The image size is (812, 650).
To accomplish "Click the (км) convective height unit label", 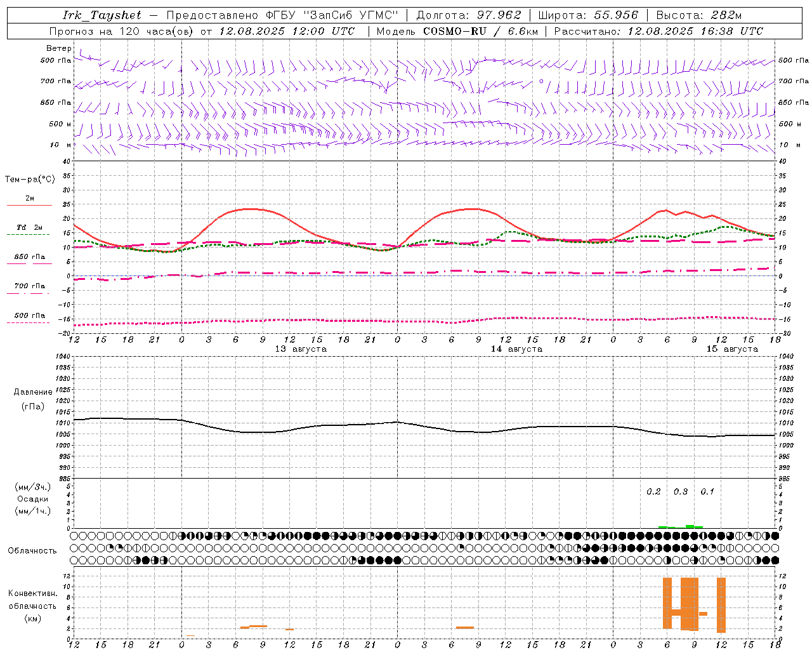I will [x=33, y=618].
